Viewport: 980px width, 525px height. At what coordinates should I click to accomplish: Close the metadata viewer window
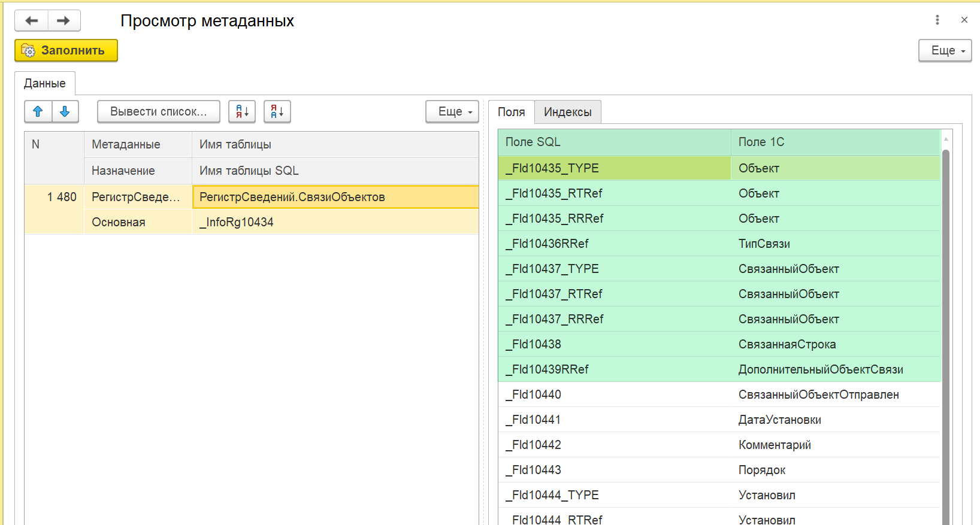coord(964,20)
